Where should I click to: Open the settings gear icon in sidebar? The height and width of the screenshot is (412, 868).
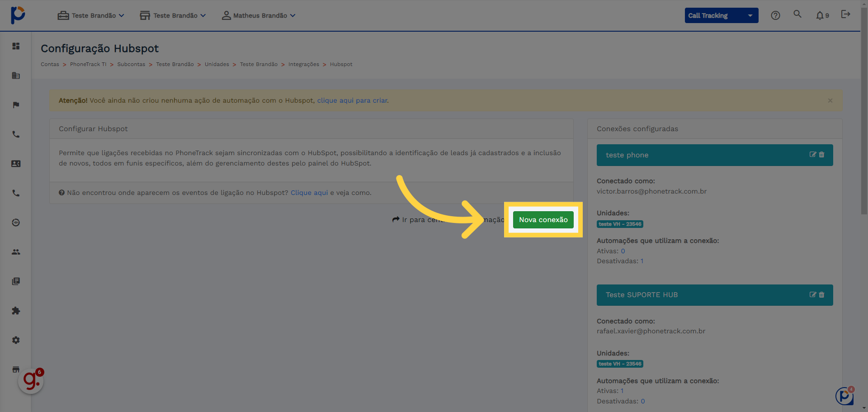pos(16,340)
